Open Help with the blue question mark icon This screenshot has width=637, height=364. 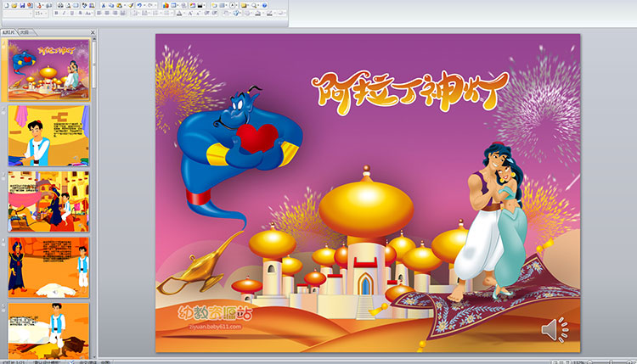[264, 5]
